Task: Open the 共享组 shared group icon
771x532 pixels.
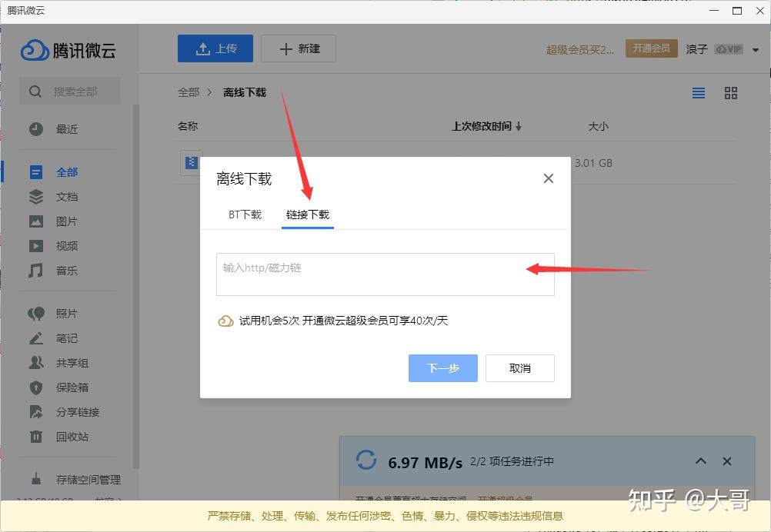Action: pos(36,363)
